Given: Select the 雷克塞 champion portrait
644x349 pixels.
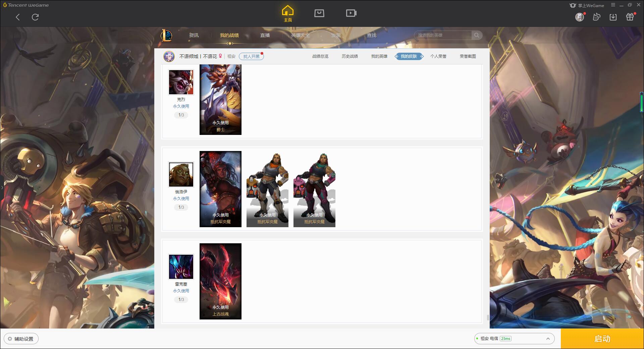Looking at the screenshot, I should point(181,267).
